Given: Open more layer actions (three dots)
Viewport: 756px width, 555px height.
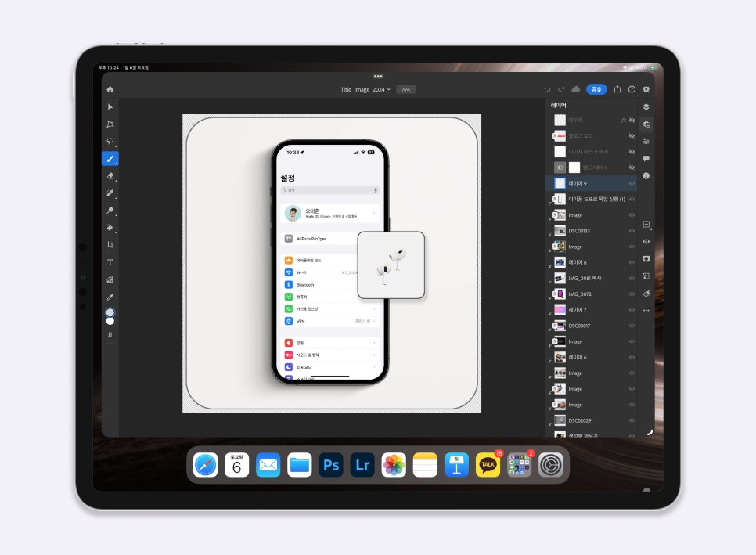Looking at the screenshot, I should (646, 311).
